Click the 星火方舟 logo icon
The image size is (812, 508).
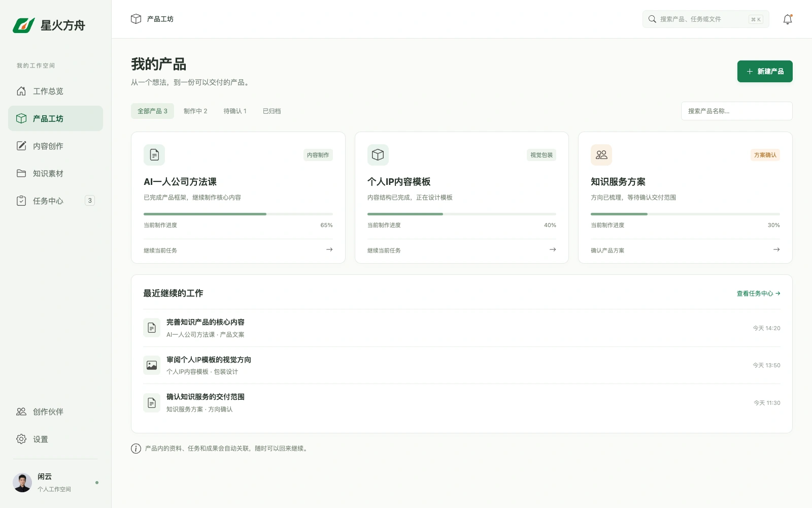coord(24,25)
